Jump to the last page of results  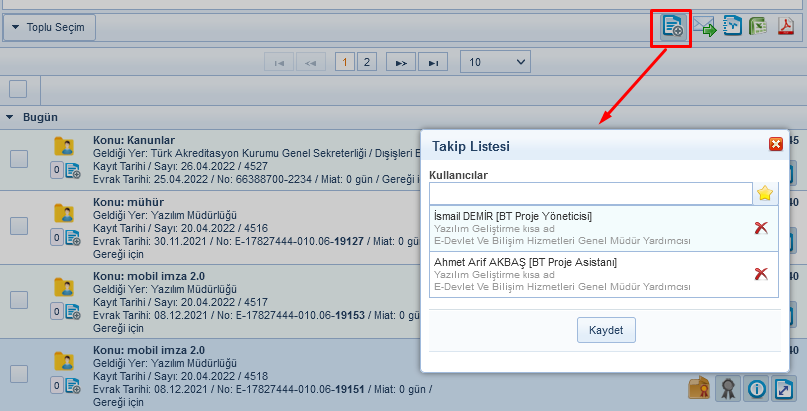point(432,62)
